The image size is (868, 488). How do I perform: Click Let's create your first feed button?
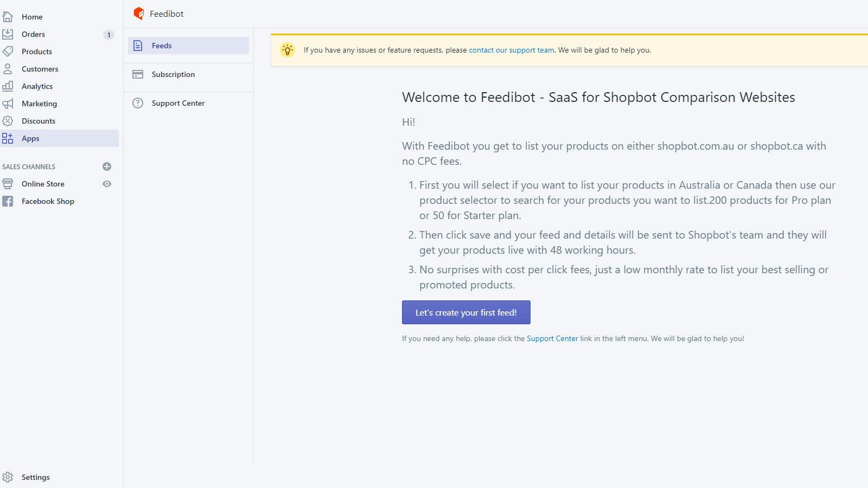point(465,312)
